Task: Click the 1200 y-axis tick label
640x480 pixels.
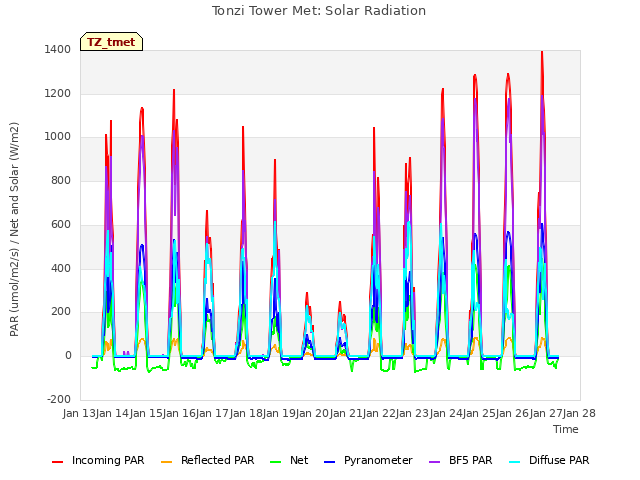Action: click(x=58, y=93)
